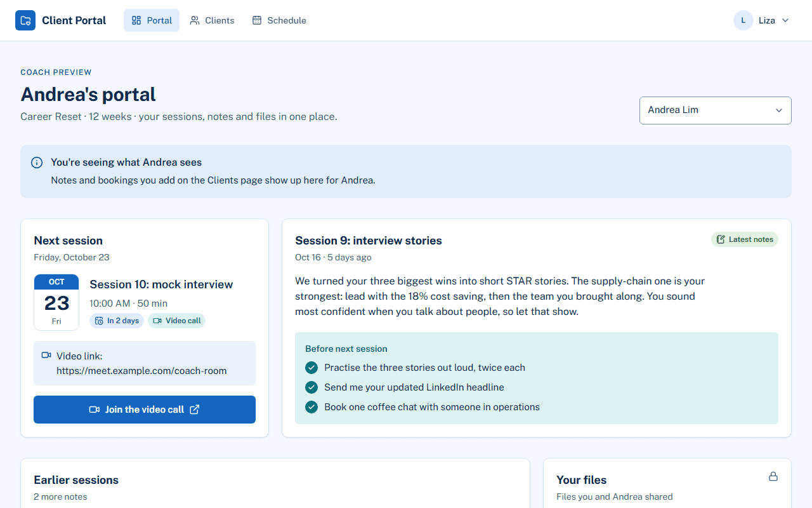Click Friday, October 23 date text

(x=72, y=257)
